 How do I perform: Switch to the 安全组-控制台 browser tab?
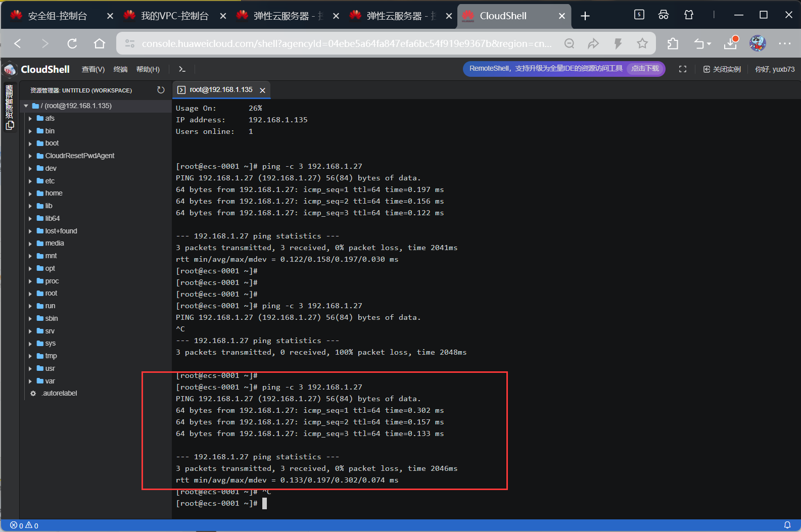click(x=57, y=16)
